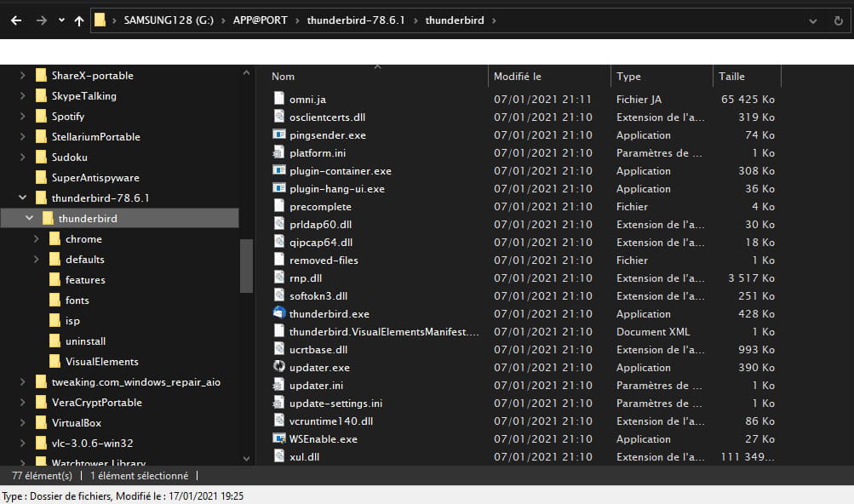Click Document XML type cell

652,331
